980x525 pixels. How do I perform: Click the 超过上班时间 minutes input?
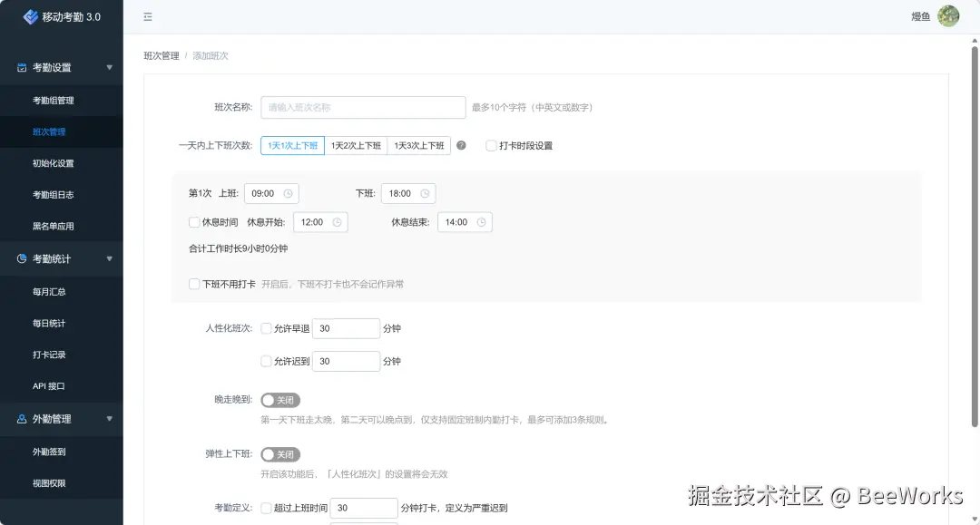(364, 508)
